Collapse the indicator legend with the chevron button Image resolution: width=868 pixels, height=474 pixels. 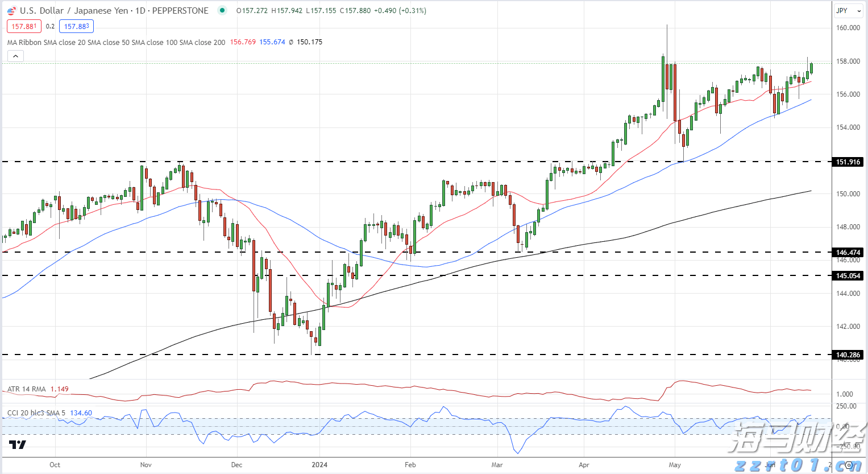tap(15, 56)
